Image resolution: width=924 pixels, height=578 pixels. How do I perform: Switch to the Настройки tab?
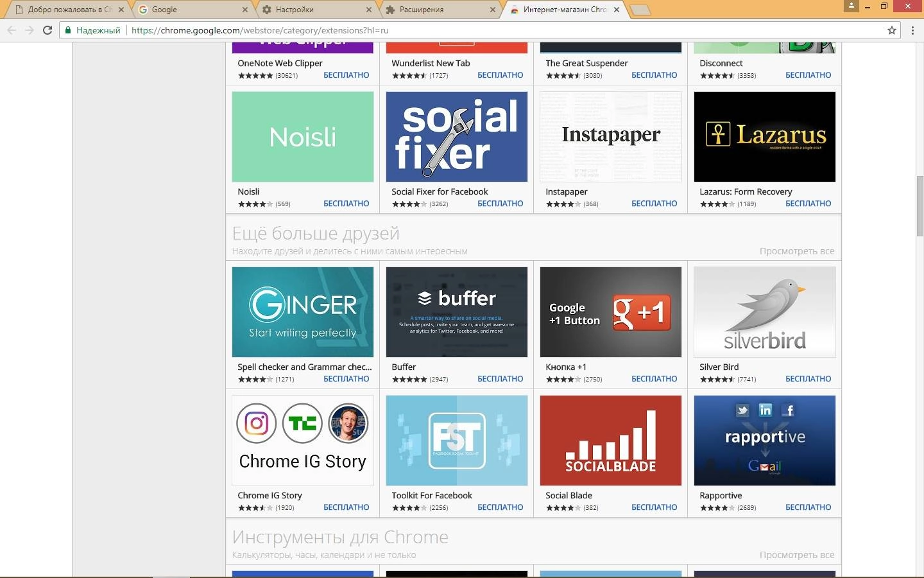316,10
